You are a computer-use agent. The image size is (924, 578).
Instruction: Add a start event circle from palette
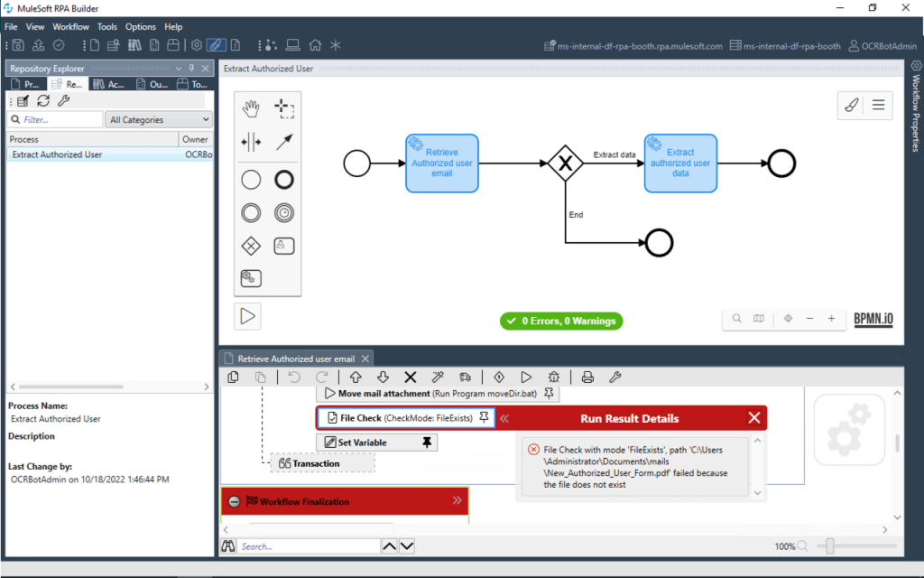tap(251, 180)
